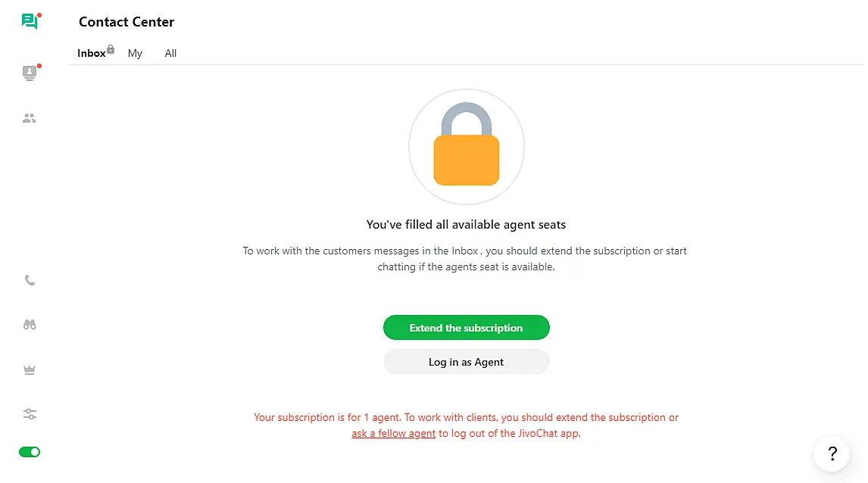Click the binoculars icon in the sidebar
The image size is (868, 483).
pos(30,325)
